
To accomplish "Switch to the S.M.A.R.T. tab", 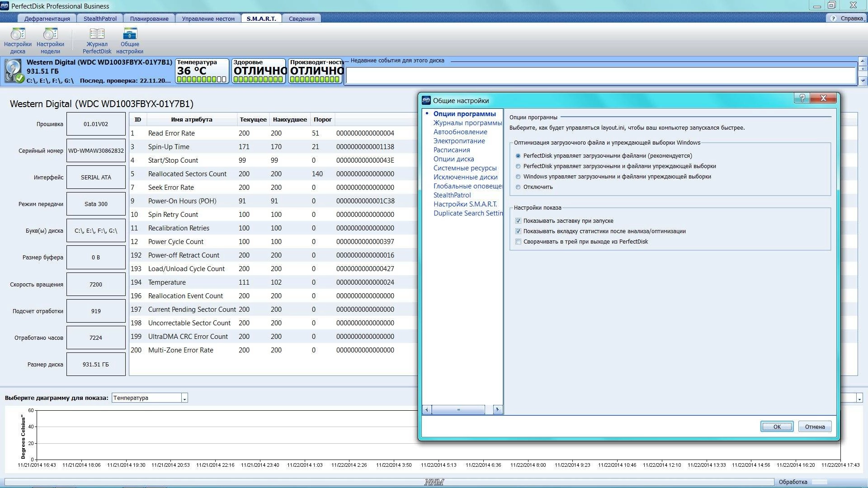I will pos(261,19).
